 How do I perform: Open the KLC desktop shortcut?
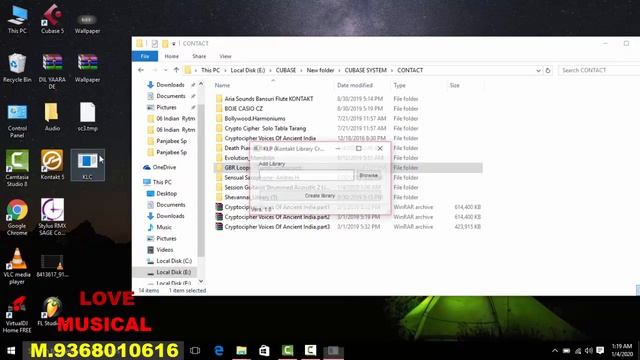[x=87, y=165]
